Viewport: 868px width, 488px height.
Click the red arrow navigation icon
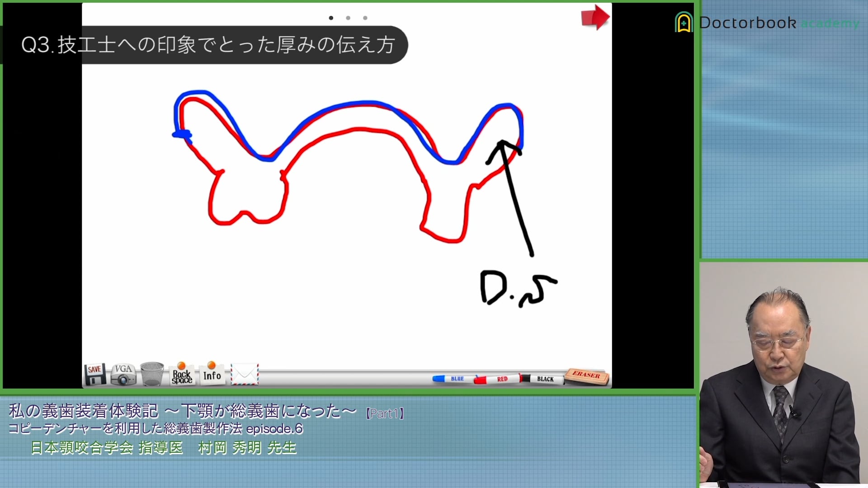[594, 17]
